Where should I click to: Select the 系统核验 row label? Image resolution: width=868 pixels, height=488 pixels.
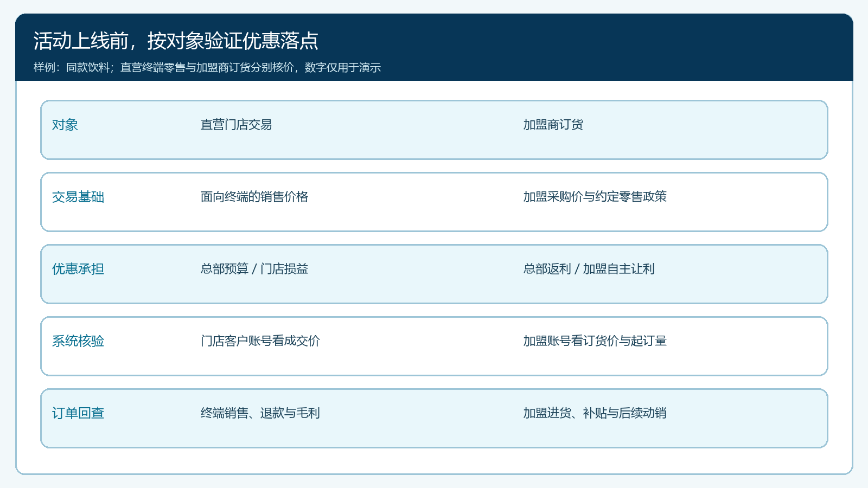click(x=78, y=341)
